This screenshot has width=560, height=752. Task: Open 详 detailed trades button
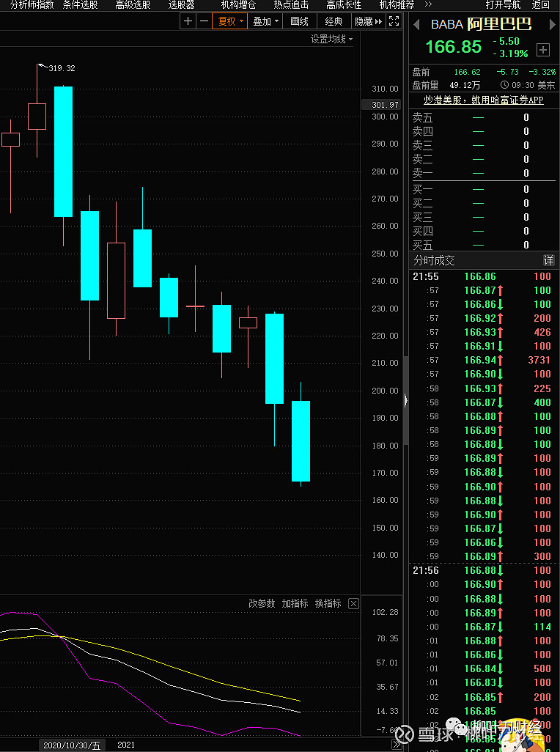pos(548,260)
